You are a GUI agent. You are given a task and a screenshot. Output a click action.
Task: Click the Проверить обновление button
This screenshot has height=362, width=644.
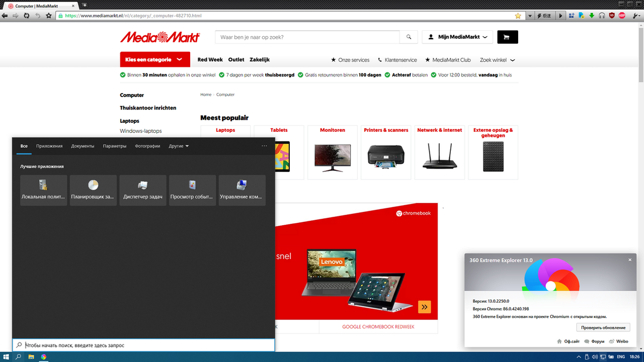tap(603, 327)
